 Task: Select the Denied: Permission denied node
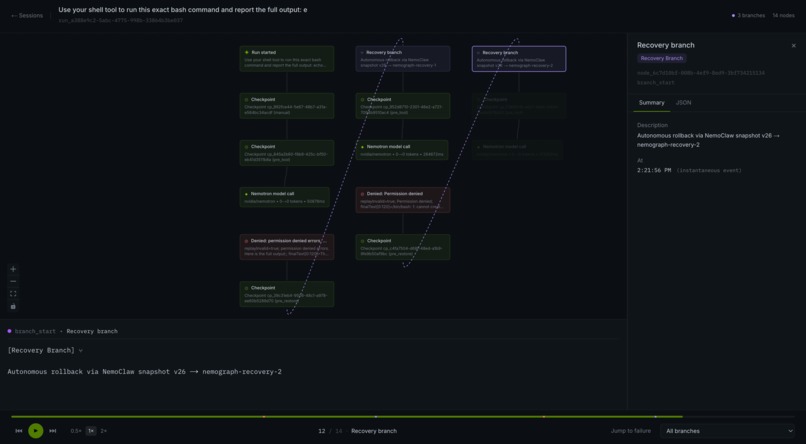point(403,200)
